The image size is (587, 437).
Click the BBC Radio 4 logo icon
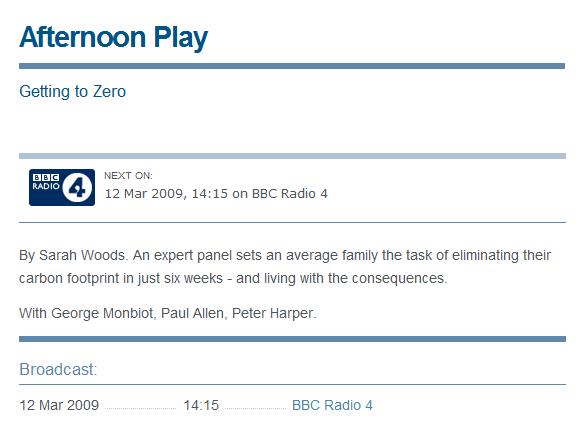pos(62,187)
